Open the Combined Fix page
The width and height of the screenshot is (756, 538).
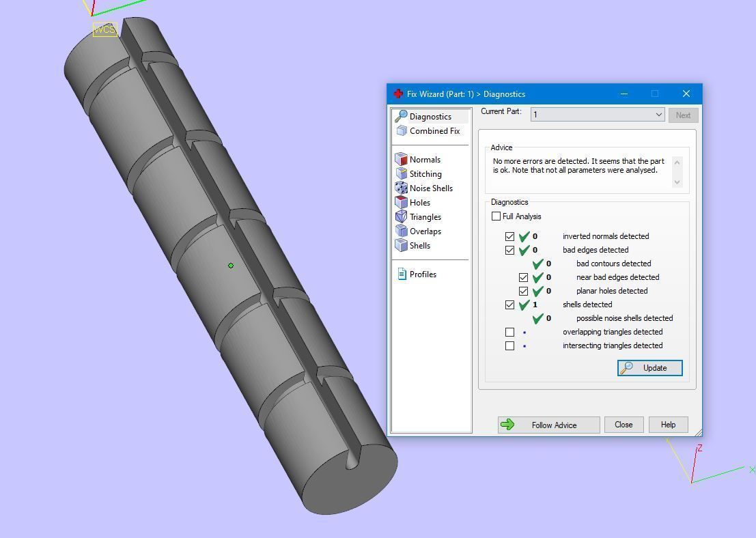pos(434,130)
